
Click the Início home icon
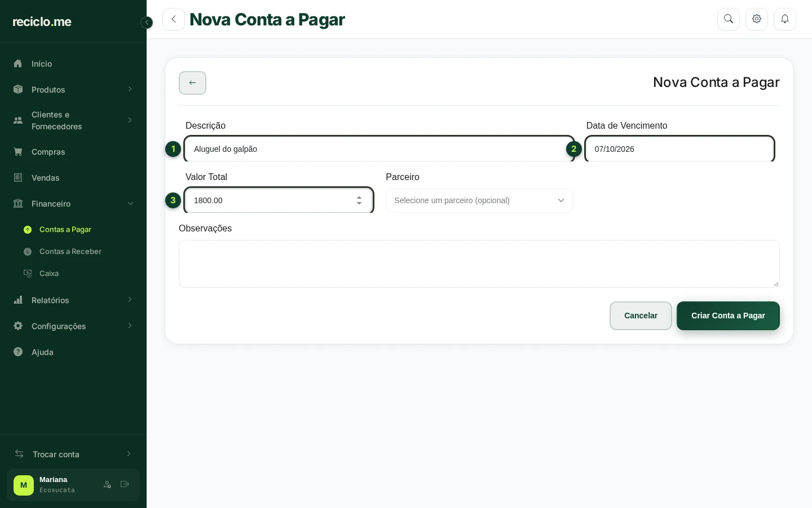18,64
